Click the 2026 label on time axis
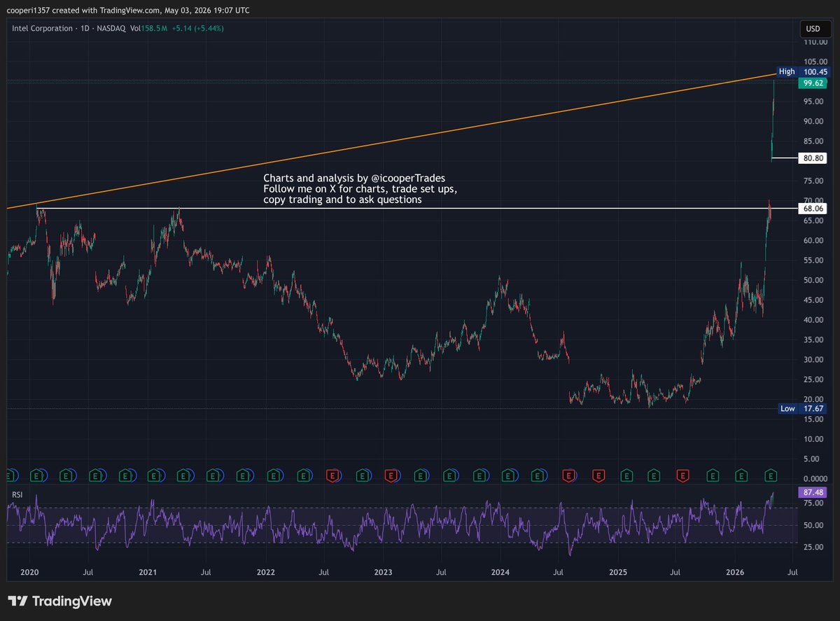Viewport: 840px width, 621px height. pos(734,573)
